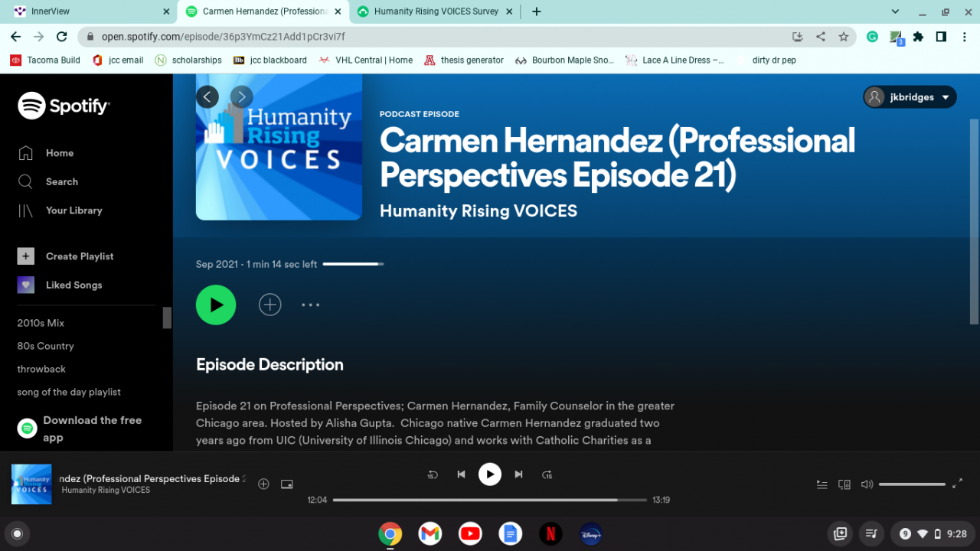
Task: Skip forward 15 seconds in the player
Action: (x=547, y=474)
